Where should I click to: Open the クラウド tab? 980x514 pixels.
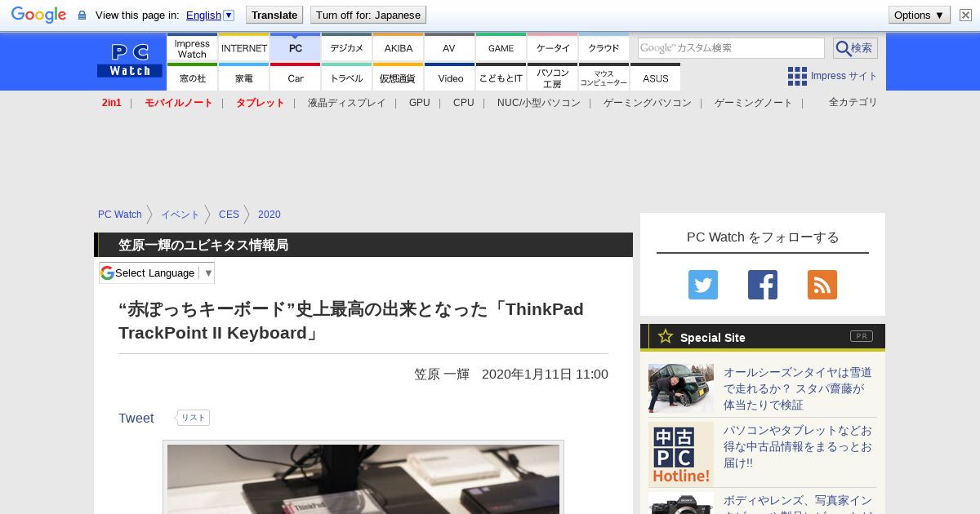[604, 48]
